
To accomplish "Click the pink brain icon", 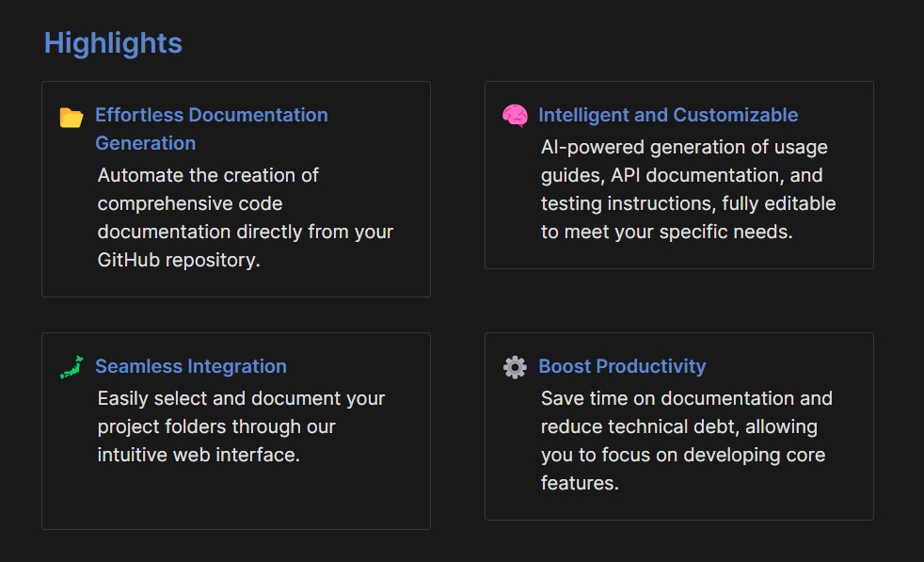I will 515,116.
